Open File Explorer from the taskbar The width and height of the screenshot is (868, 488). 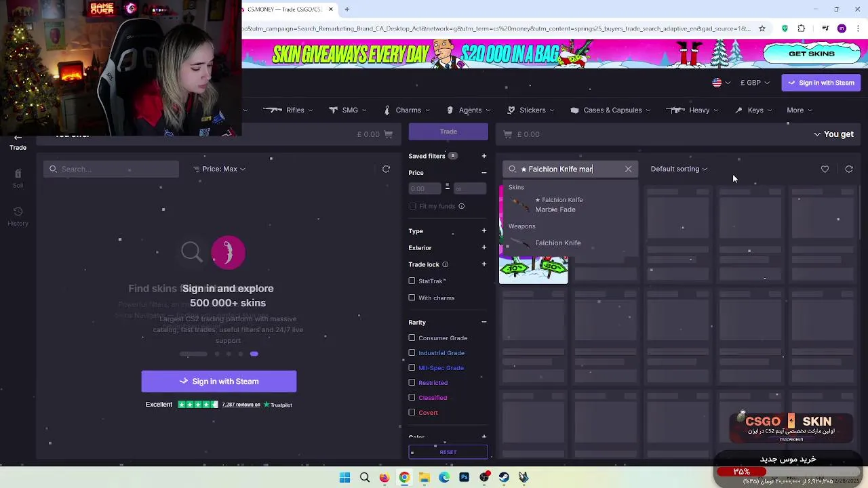pos(425,477)
